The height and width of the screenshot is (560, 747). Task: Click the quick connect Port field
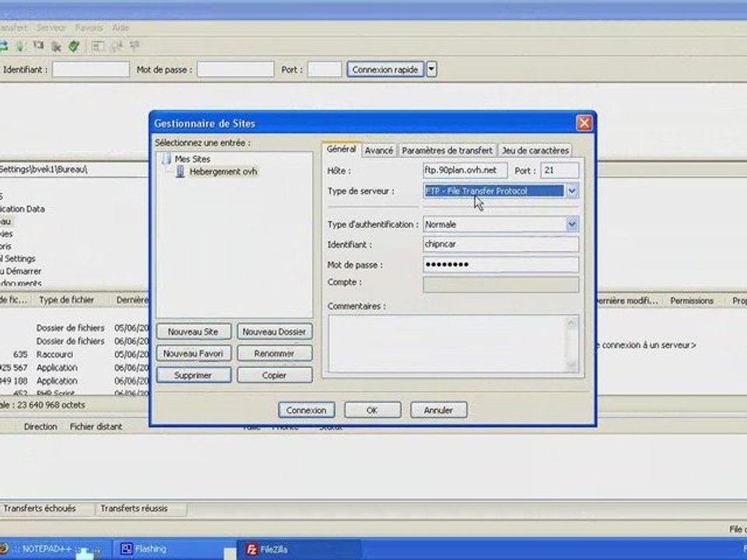tap(324, 69)
